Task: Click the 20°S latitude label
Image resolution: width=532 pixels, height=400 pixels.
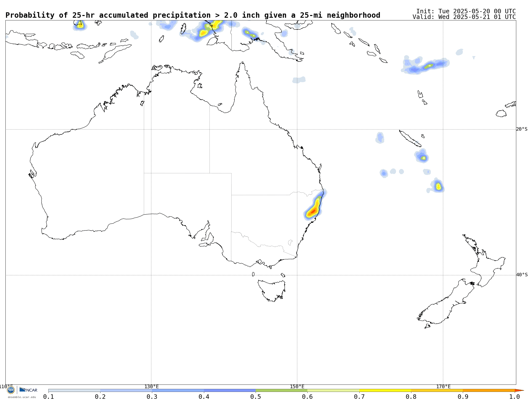Action: [x=522, y=129]
